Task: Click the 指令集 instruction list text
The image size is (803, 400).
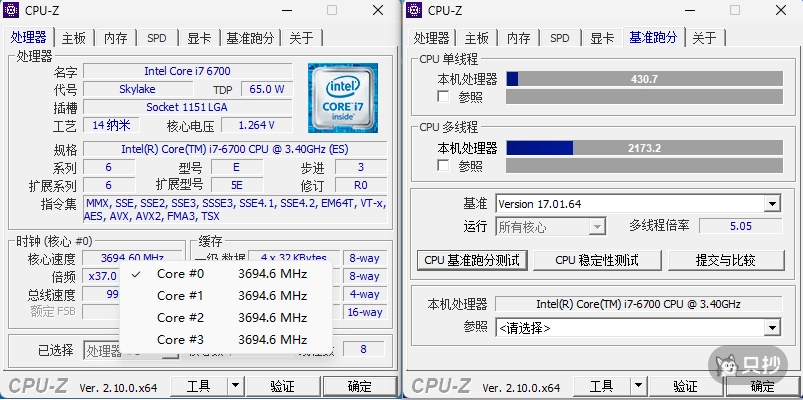Action: [235, 210]
